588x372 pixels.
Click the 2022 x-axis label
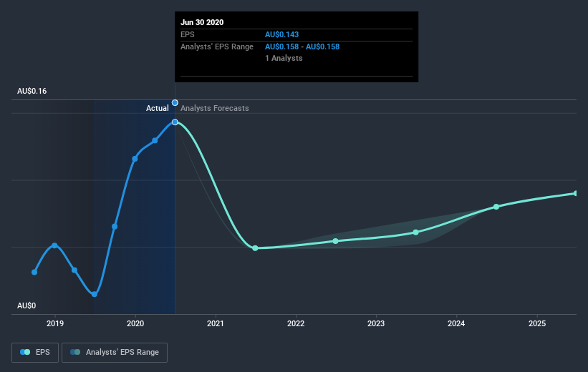[296, 323]
